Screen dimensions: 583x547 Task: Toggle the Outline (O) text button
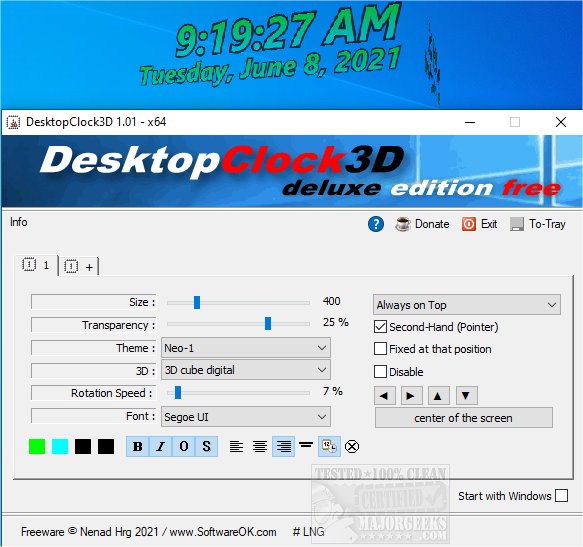184,446
